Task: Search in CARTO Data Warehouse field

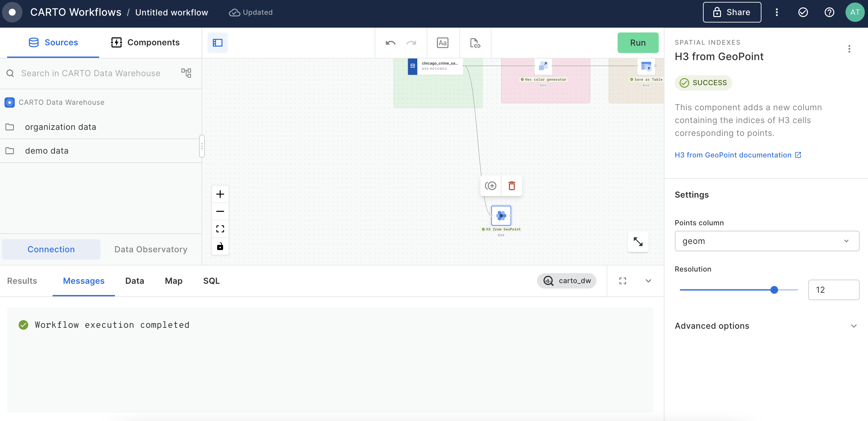Action: [90, 73]
